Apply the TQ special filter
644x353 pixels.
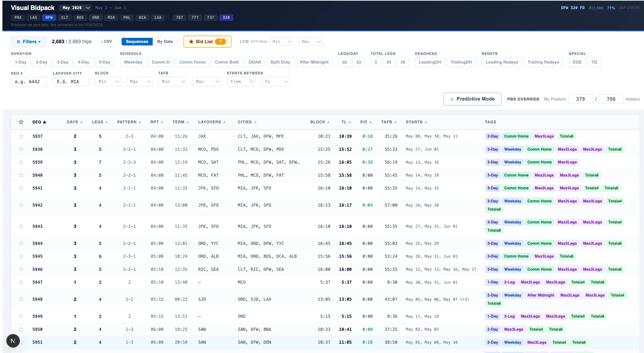pyautogui.click(x=594, y=62)
